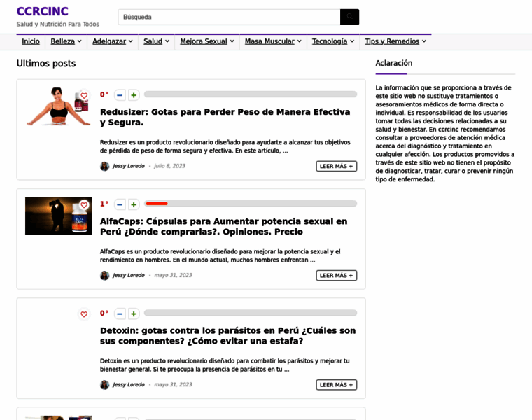532x420 pixels.
Task: Click the Redusizer score 0°
Action: [104, 94]
